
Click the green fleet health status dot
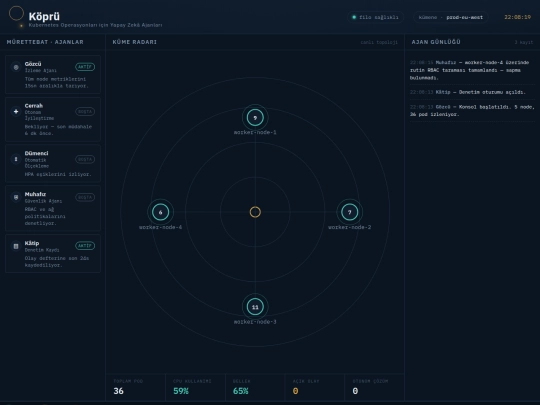pos(354,17)
